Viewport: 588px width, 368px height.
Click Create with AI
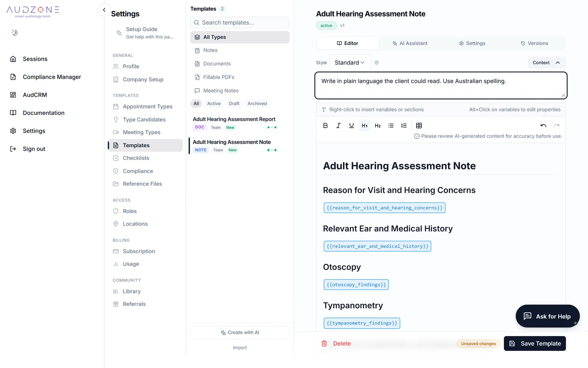[x=240, y=332]
